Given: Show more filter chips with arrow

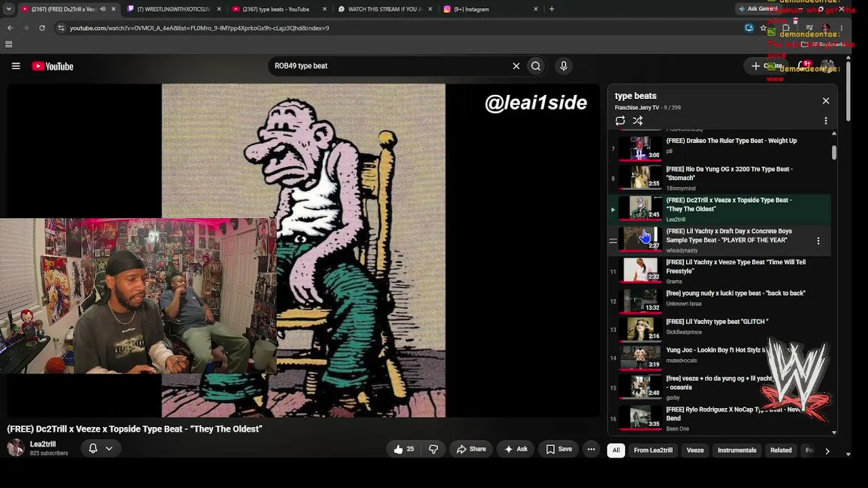Looking at the screenshot, I should [827, 451].
